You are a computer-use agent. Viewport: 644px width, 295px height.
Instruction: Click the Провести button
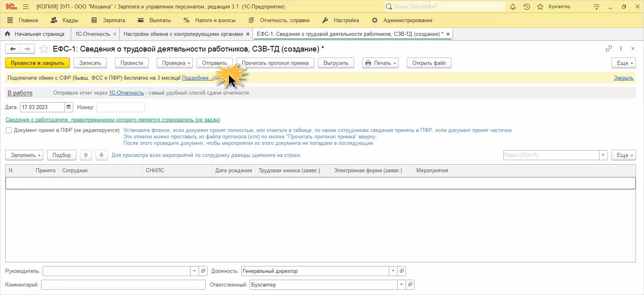(132, 63)
